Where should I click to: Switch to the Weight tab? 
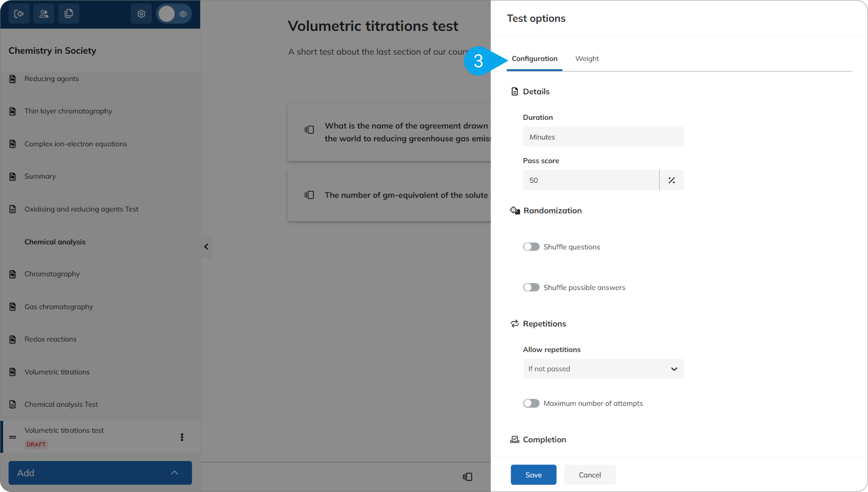[587, 58]
